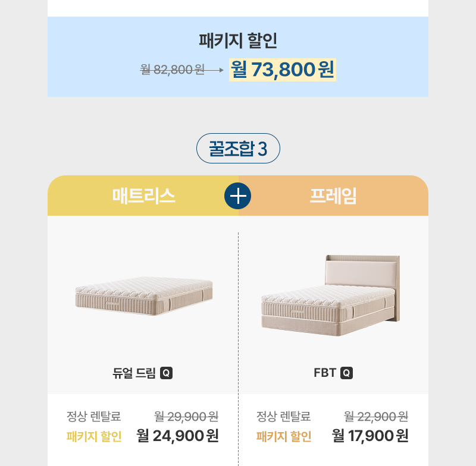Click frame regular price 월 22,900원
Image resolution: width=476 pixels, height=466 pixels.
pos(376,416)
